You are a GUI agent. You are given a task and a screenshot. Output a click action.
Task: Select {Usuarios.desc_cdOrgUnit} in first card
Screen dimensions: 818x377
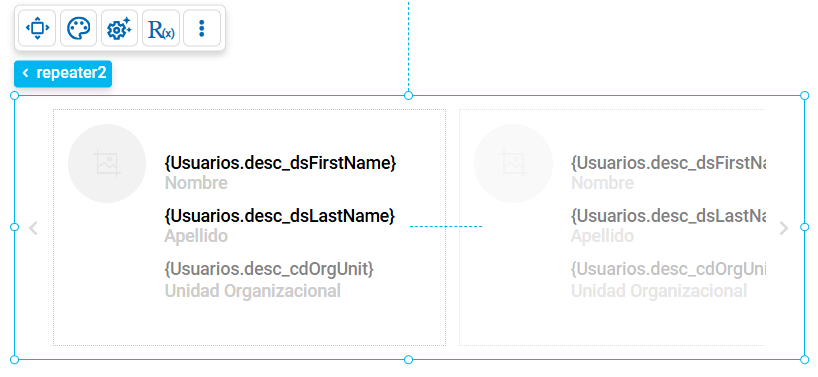pyautogui.click(x=269, y=270)
